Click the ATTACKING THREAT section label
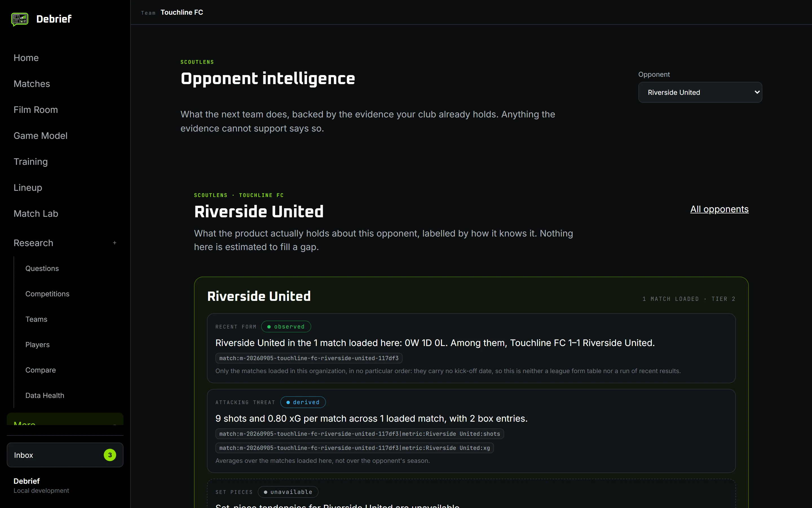812x508 pixels. pyautogui.click(x=245, y=402)
